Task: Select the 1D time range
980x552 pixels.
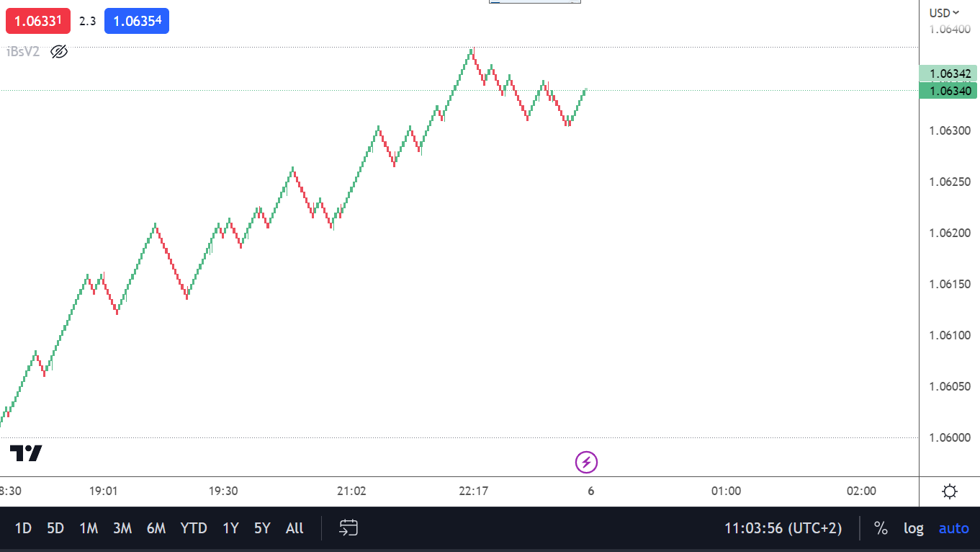Action: pyautogui.click(x=23, y=528)
